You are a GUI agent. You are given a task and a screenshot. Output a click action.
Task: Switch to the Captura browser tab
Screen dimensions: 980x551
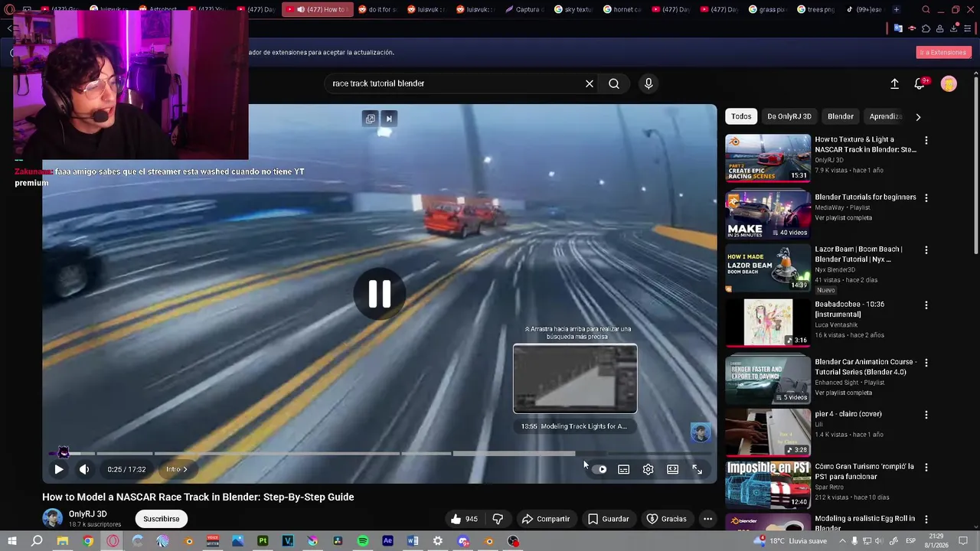[x=525, y=9]
